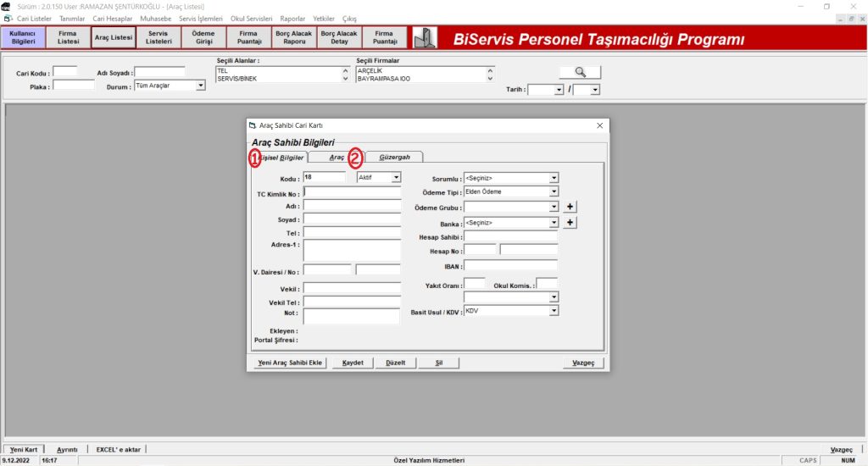The height and width of the screenshot is (466, 868).
Task: Click plus button next to Banka
Action: (570, 223)
